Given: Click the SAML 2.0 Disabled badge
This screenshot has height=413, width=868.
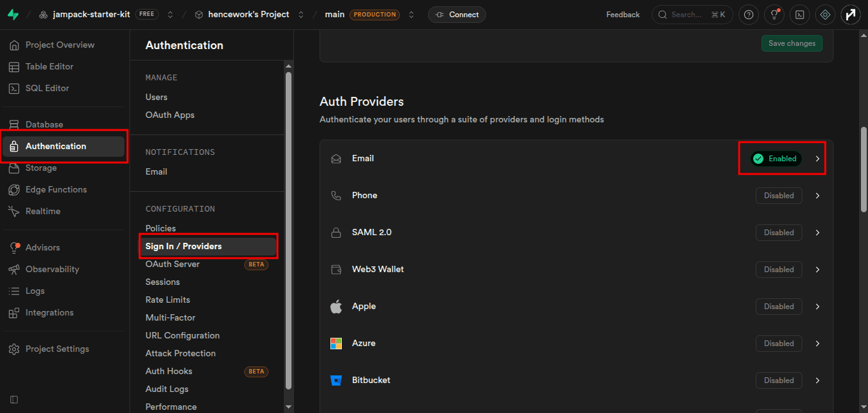Looking at the screenshot, I should (x=779, y=233).
